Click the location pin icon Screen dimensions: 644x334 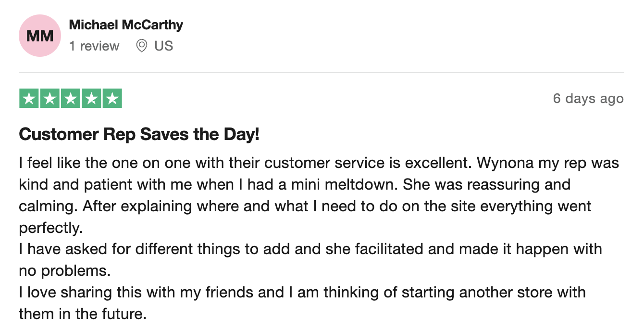tap(141, 46)
